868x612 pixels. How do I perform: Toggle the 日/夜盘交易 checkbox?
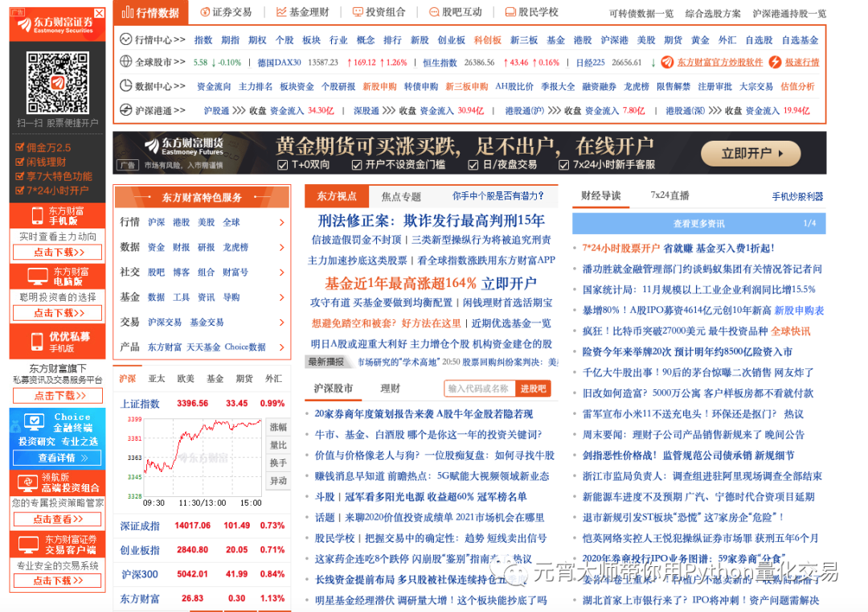coord(473,165)
